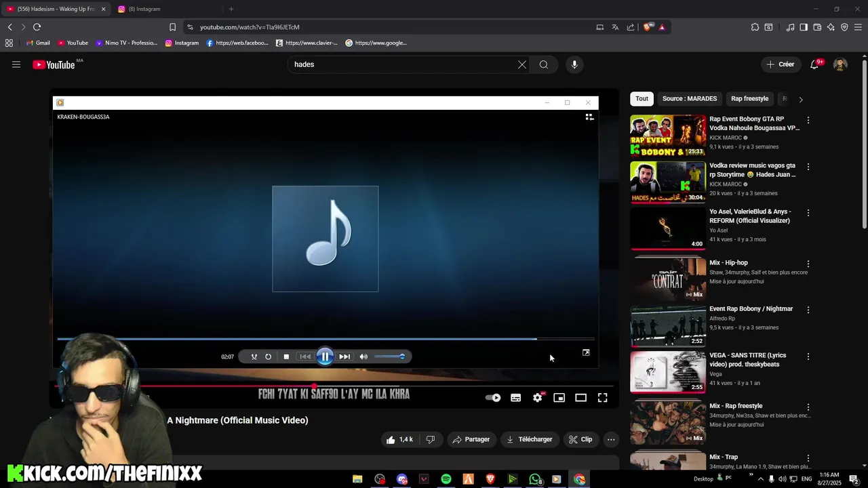Adjust the media player volume slider

click(x=390, y=357)
